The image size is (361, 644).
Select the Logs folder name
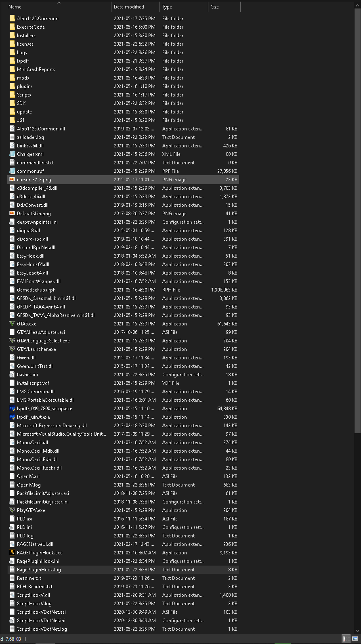(x=22, y=52)
